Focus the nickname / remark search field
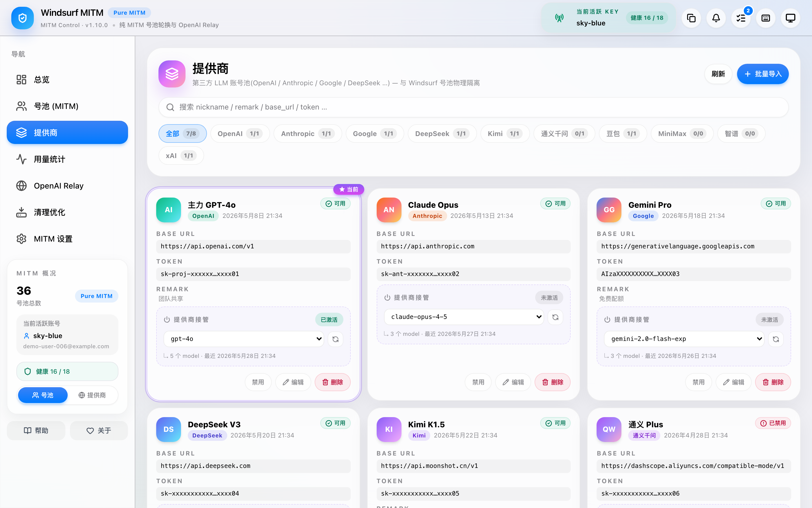This screenshot has width=812, height=508. tap(473, 107)
